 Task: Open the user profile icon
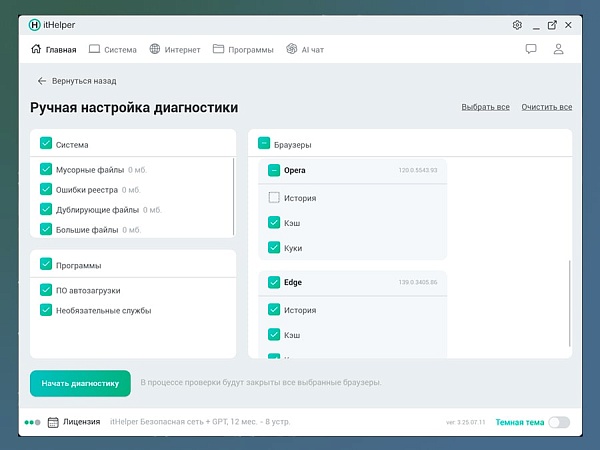coord(558,49)
